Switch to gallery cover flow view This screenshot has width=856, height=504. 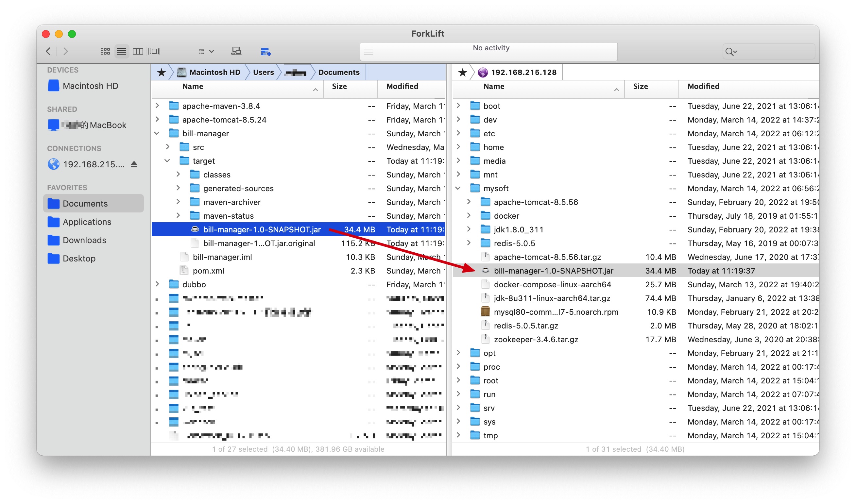154,51
